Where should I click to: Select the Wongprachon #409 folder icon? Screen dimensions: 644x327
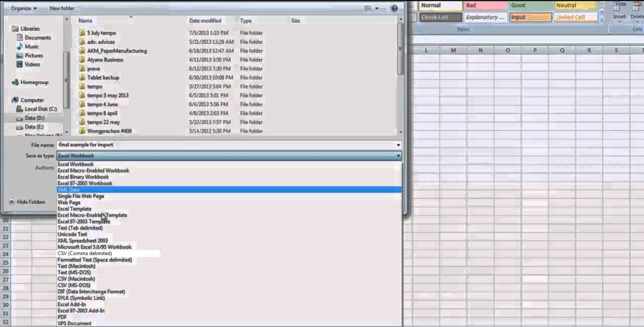point(82,131)
